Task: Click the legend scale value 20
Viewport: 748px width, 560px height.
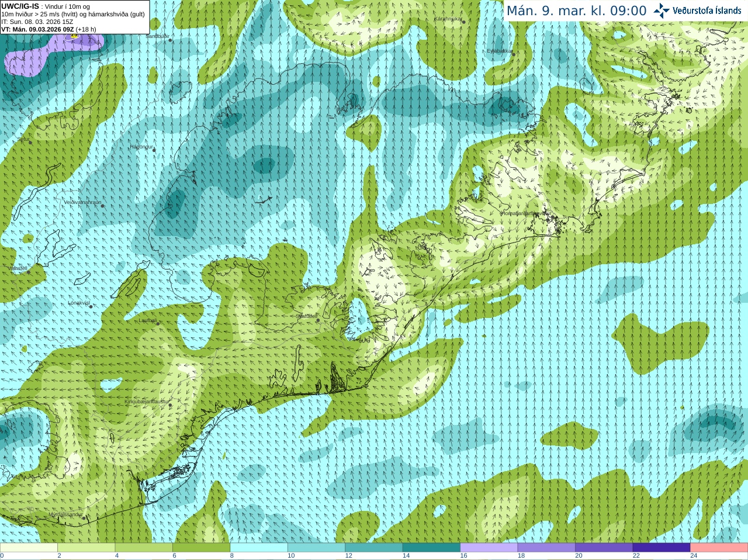Action: pyautogui.click(x=579, y=556)
